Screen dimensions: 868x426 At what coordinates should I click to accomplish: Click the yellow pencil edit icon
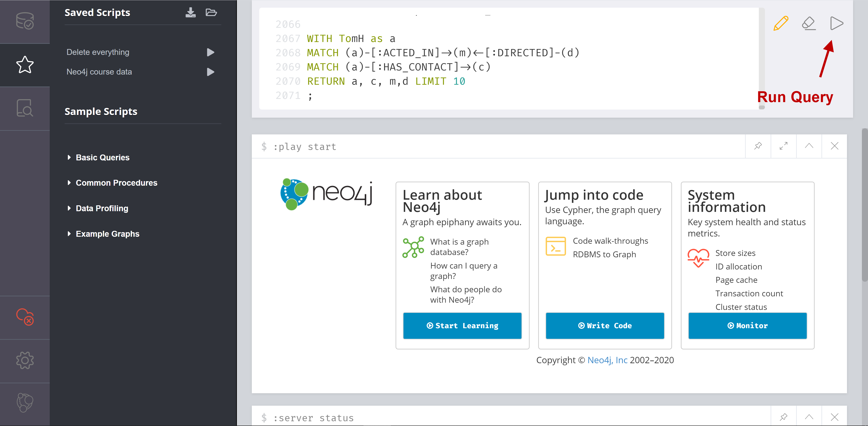(781, 23)
